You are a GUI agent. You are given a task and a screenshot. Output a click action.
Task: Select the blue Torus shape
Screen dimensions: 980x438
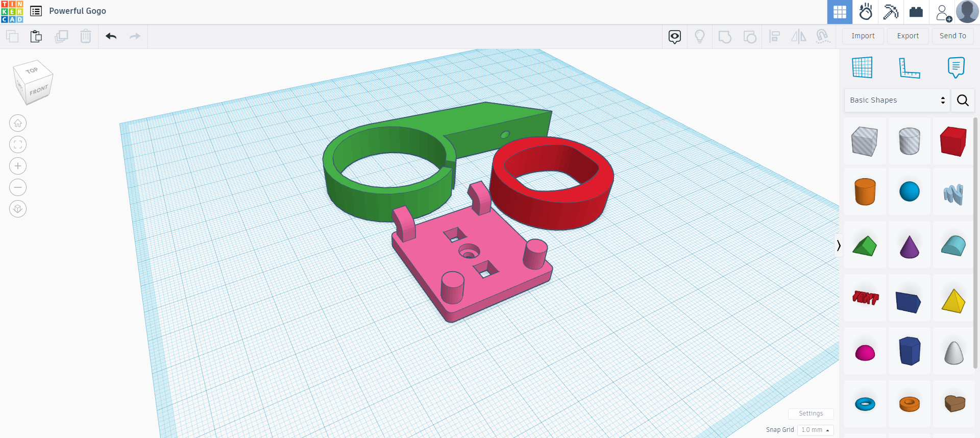click(865, 404)
